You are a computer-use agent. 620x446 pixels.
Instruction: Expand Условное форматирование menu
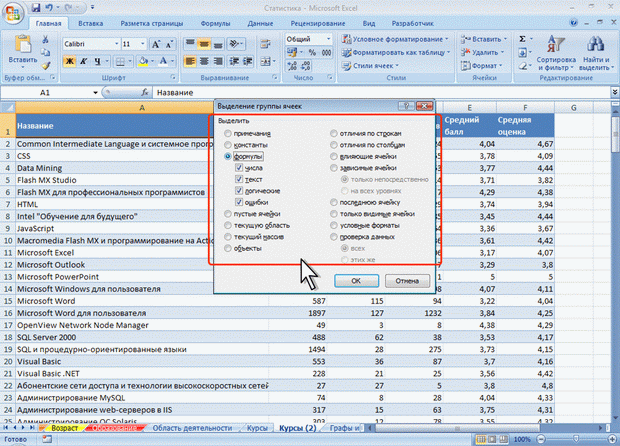tap(395, 39)
